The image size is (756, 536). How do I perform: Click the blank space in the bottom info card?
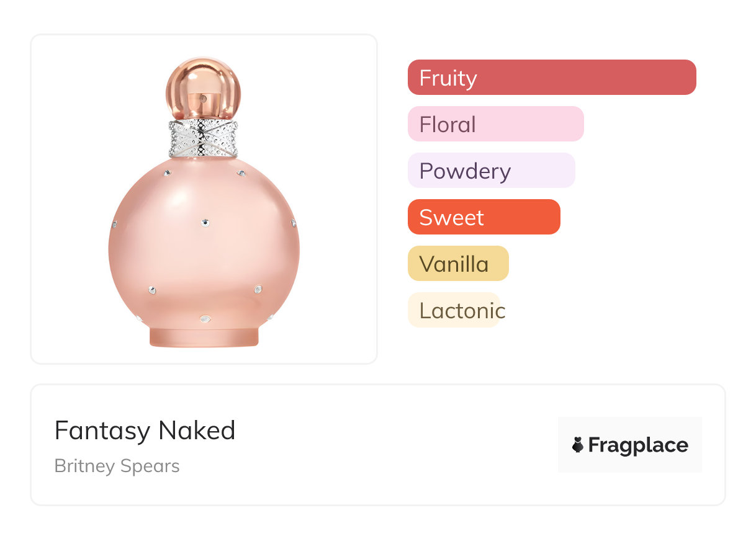point(397,445)
